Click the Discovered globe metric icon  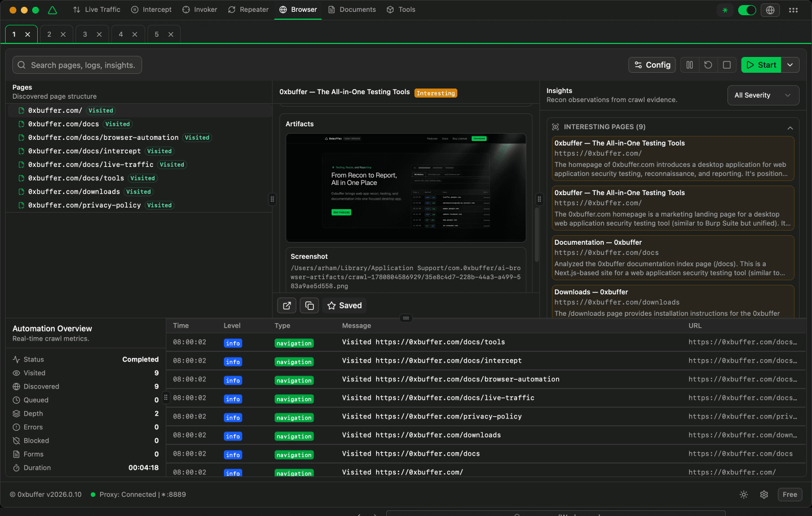[x=16, y=387]
